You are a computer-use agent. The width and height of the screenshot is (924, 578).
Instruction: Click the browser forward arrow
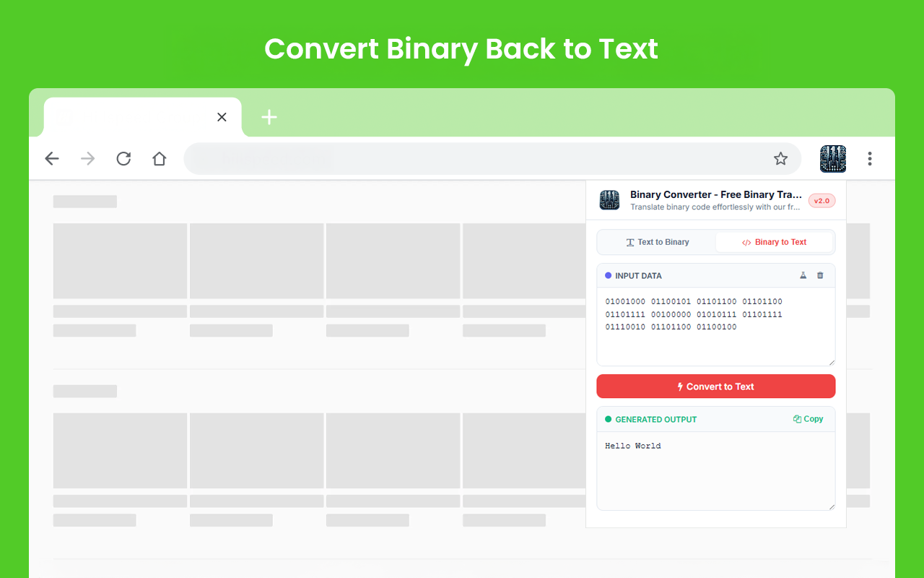(88, 159)
